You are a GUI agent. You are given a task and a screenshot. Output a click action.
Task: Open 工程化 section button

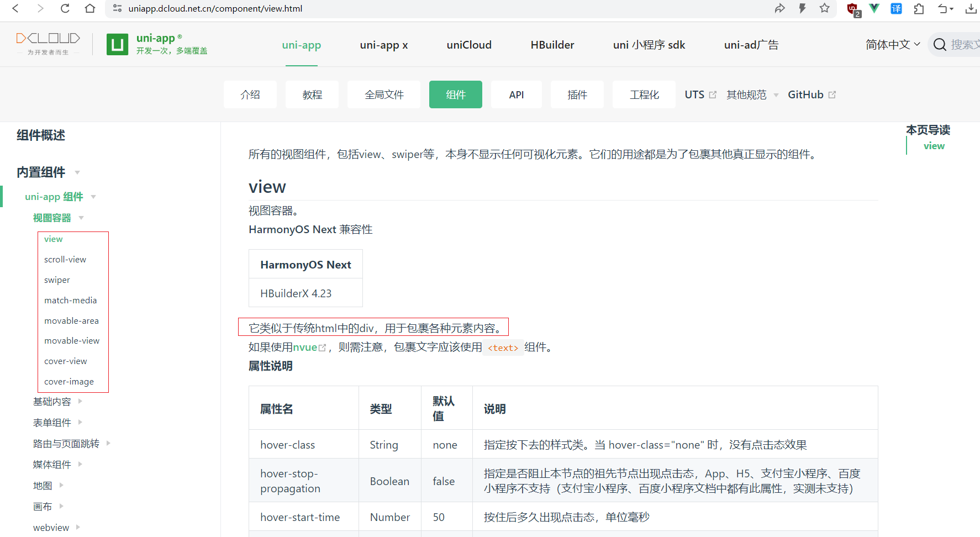pyautogui.click(x=644, y=94)
